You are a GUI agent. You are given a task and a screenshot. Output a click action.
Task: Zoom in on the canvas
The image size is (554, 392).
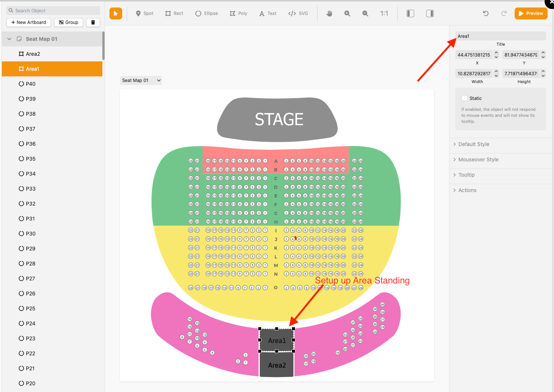pyautogui.click(x=347, y=13)
